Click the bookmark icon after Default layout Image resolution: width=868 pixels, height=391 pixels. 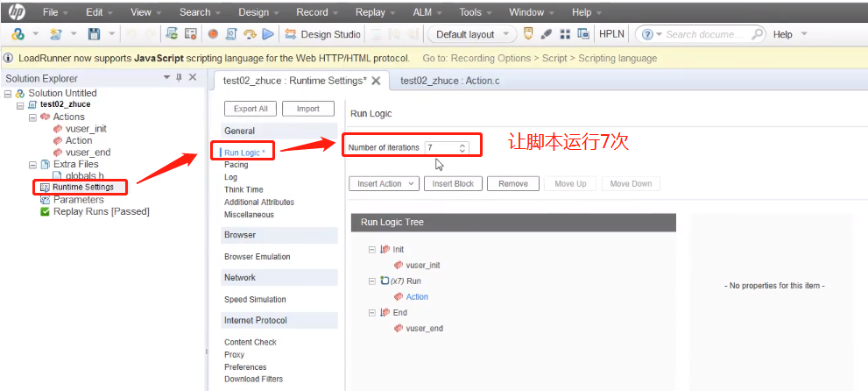529,34
